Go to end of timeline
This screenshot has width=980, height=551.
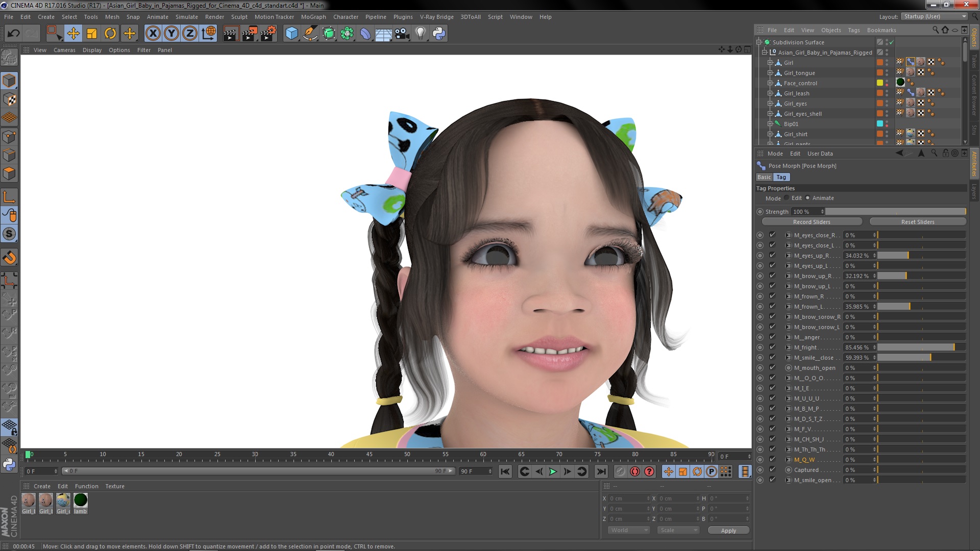pos(601,471)
